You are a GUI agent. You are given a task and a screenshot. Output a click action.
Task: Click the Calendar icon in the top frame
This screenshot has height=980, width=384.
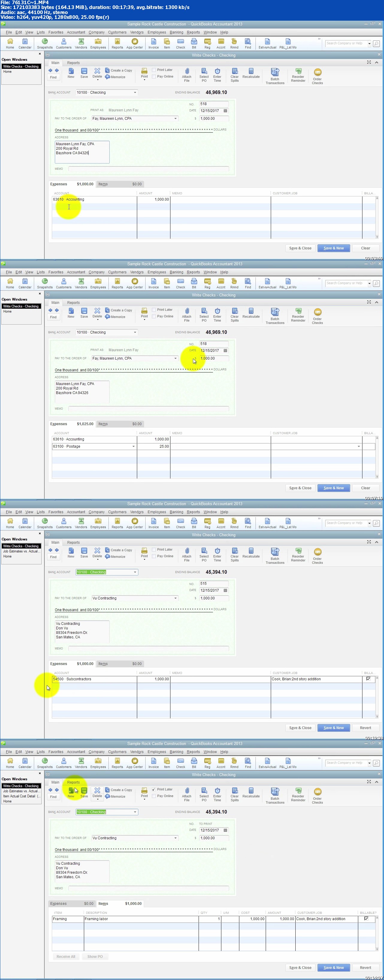[25, 43]
